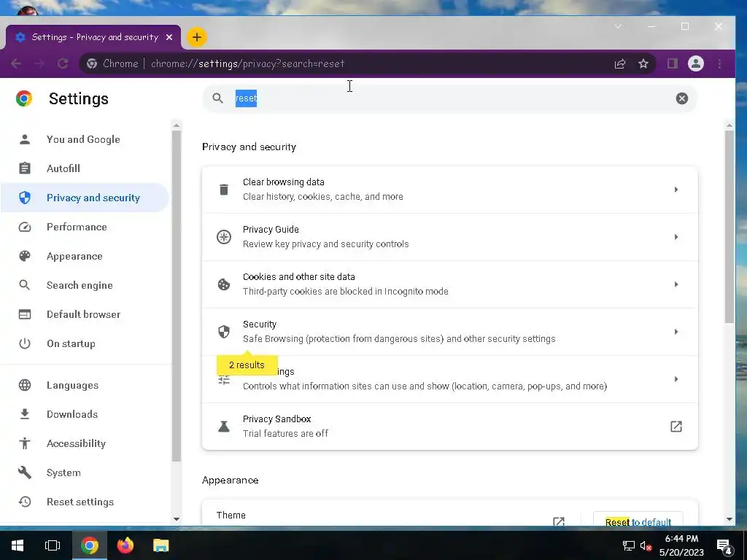Image resolution: width=747 pixels, height=560 pixels.
Task: Click the reload page button
Action: pyautogui.click(x=63, y=64)
